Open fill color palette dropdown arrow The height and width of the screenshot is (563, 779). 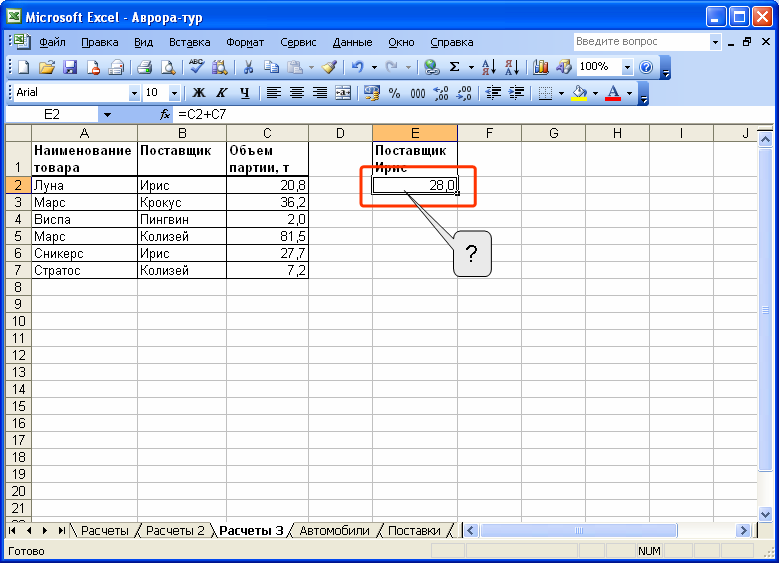pyautogui.click(x=595, y=93)
